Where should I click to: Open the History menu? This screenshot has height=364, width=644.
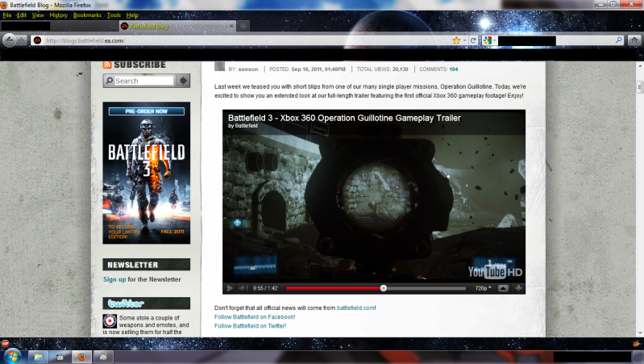tap(58, 15)
